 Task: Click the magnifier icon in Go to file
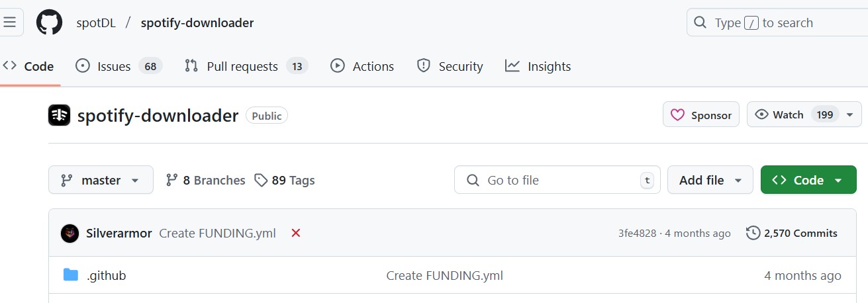pyautogui.click(x=473, y=180)
